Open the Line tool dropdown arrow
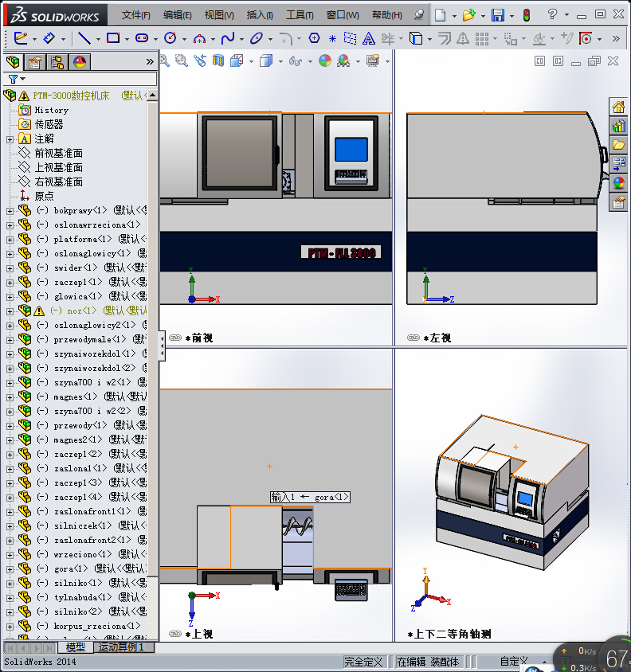631x672 pixels. point(98,40)
